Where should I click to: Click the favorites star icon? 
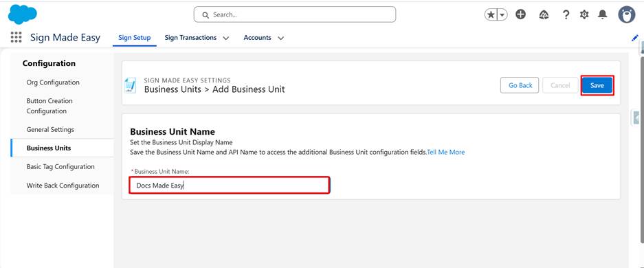click(491, 15)
